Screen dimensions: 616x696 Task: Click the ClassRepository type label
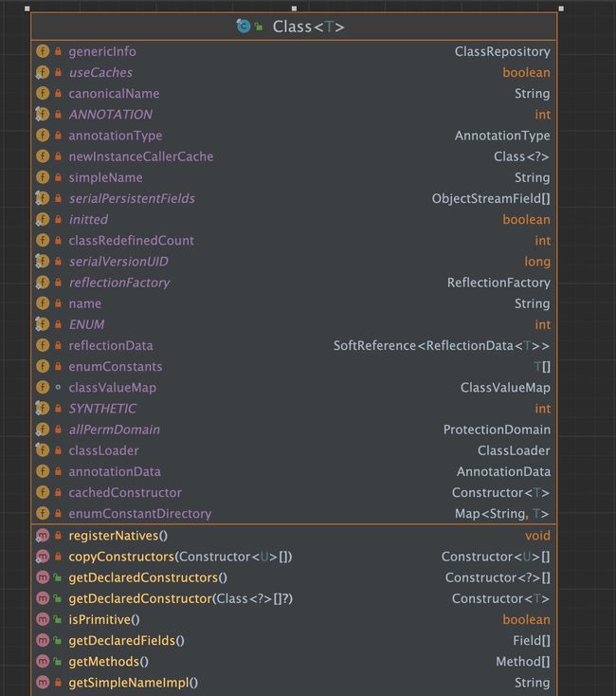point(502,51)
